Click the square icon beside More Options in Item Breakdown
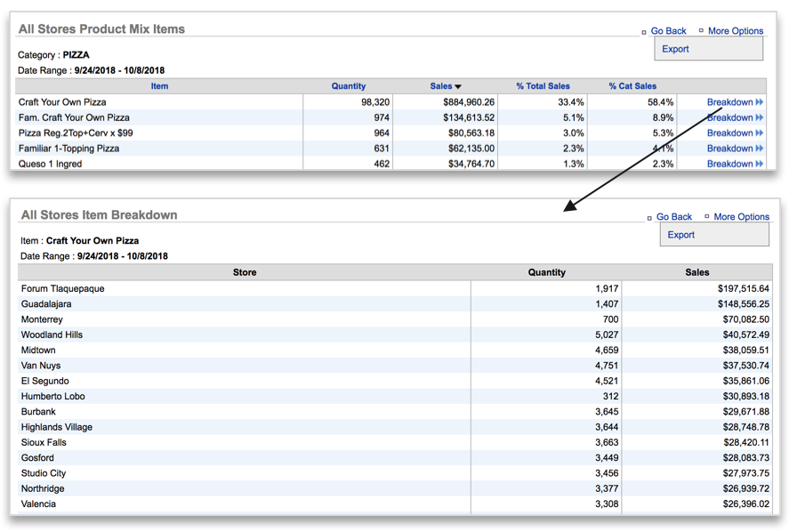 (x=709, y=216)
